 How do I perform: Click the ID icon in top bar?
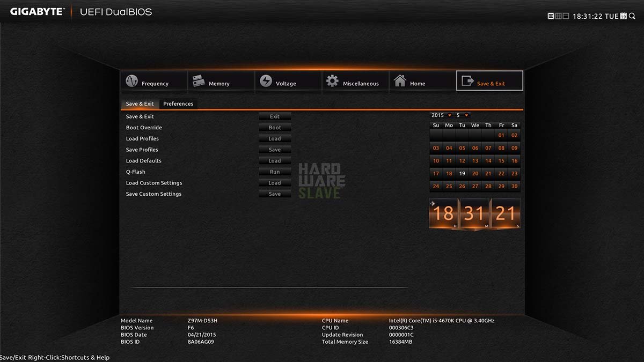[x=551, y=16]
